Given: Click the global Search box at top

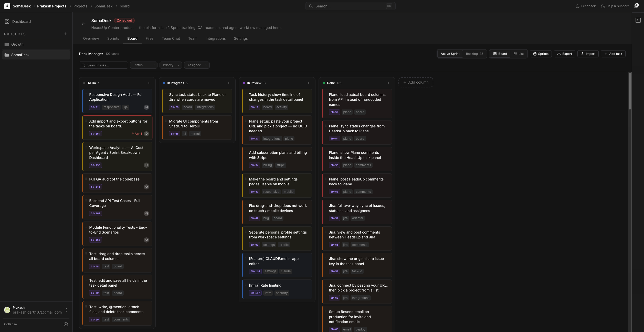Looking at the screenshot, I should tap(350, 6).
